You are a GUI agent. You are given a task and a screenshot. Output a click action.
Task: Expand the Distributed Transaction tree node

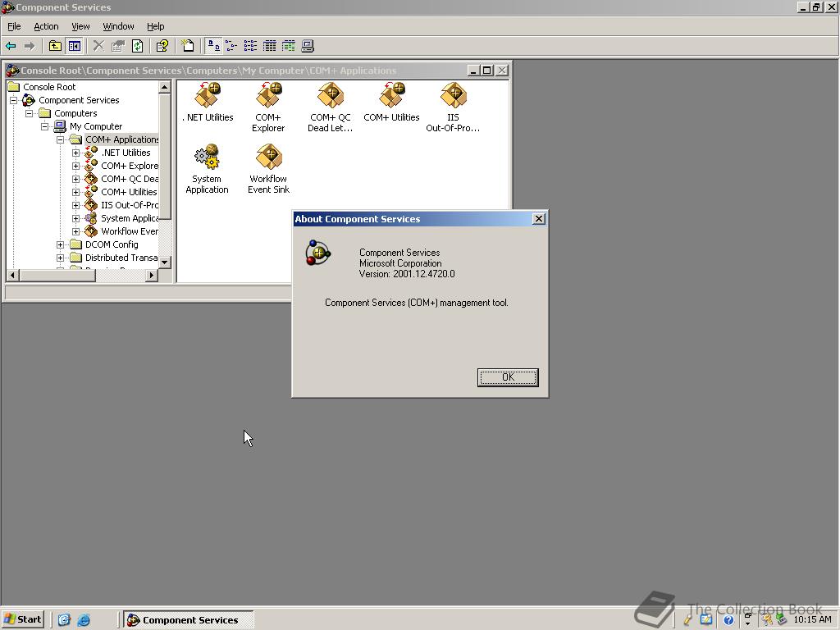pos(60,258)
